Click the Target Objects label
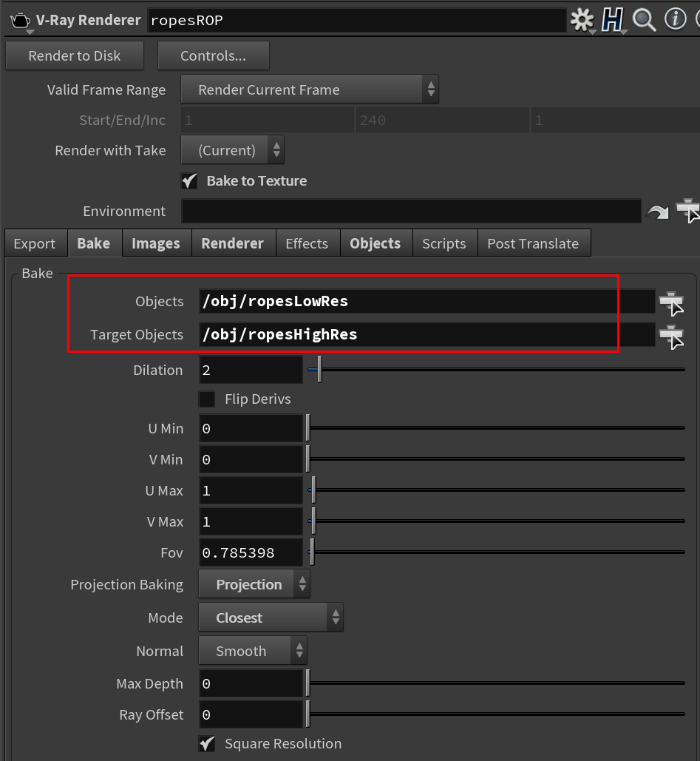 coord(137,334)
